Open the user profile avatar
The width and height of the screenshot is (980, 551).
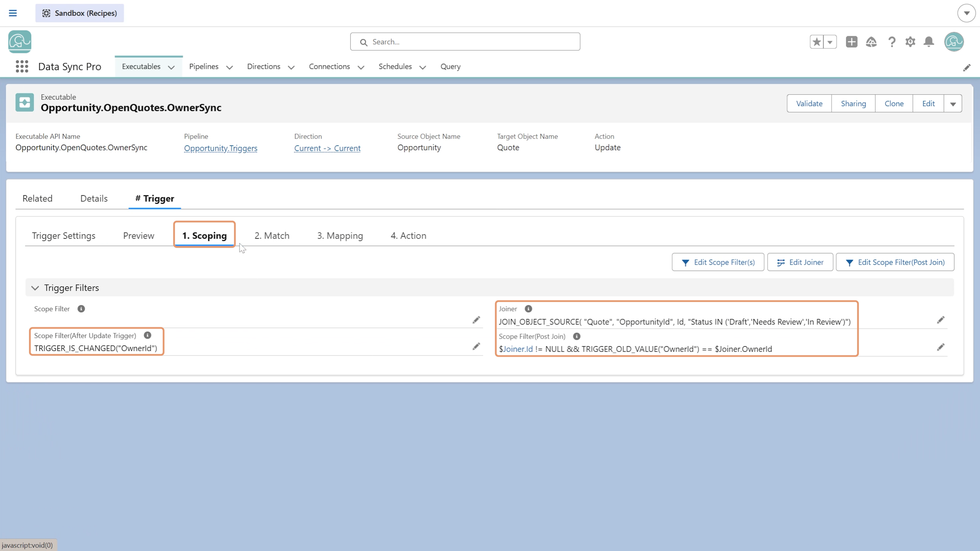tap(954, 42)
